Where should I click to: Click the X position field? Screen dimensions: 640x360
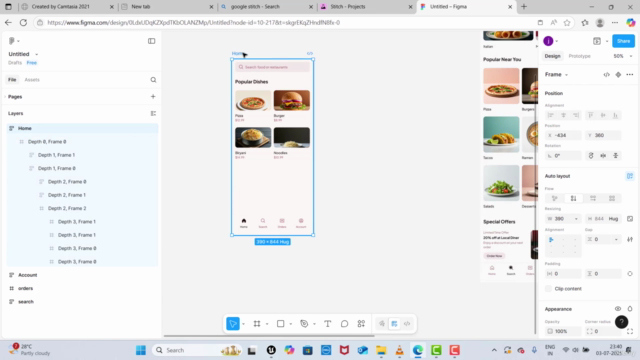coord(563,136)
